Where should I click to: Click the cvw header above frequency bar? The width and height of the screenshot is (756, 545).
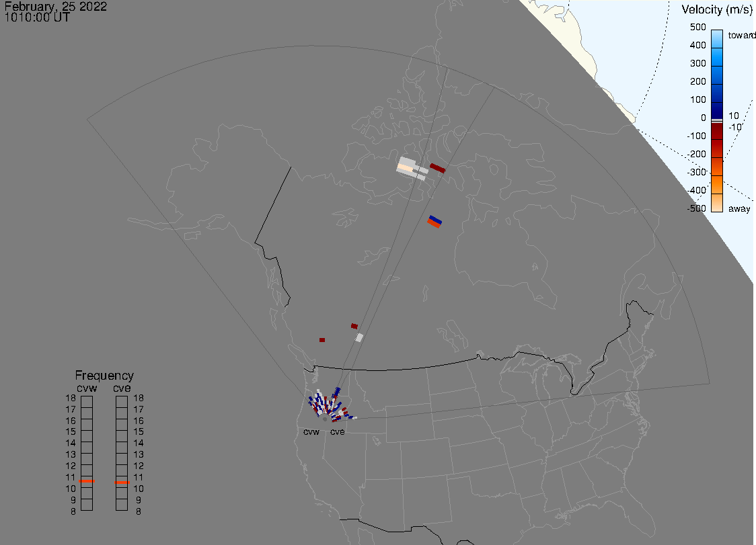pos(87,388)
